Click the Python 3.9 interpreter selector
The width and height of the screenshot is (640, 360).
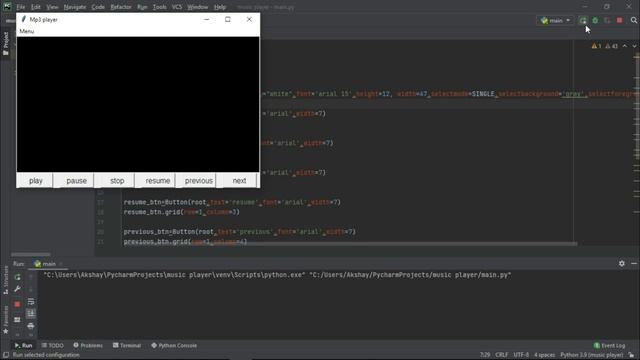[591, 355]
